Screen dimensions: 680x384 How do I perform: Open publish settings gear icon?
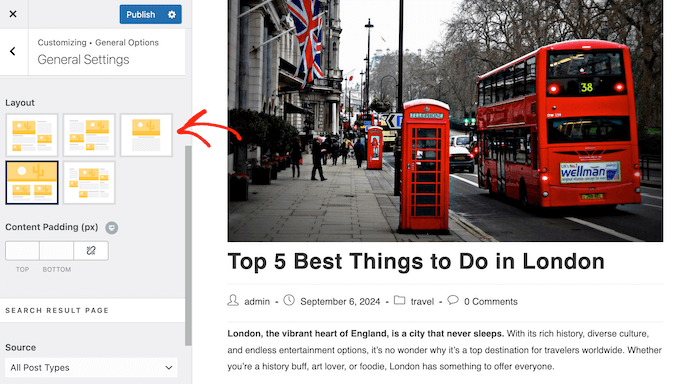[x=172, y=14]
